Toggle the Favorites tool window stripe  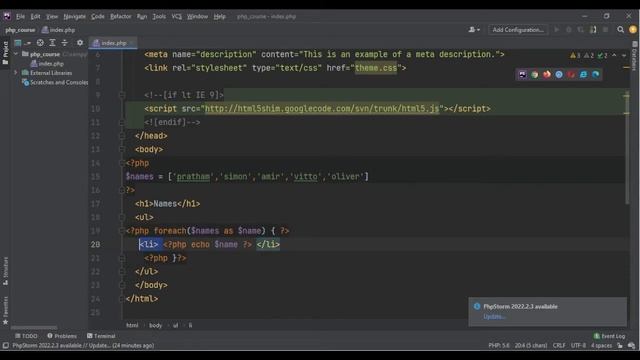[5, 311]
